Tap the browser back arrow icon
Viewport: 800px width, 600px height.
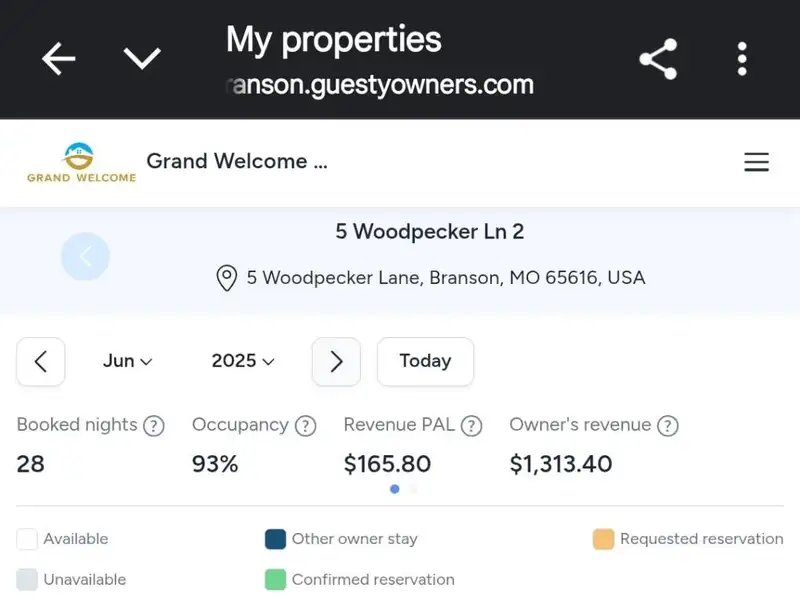tap(58, 60)
